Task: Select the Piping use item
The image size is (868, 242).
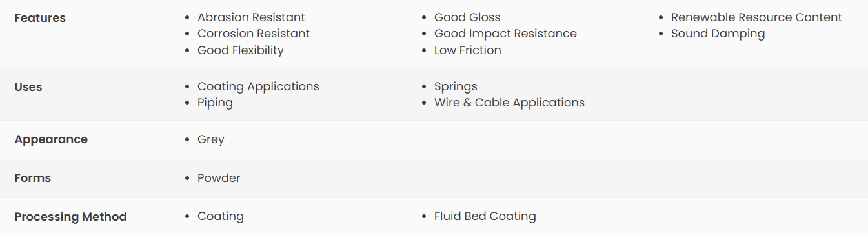Action: pos(215,103)
